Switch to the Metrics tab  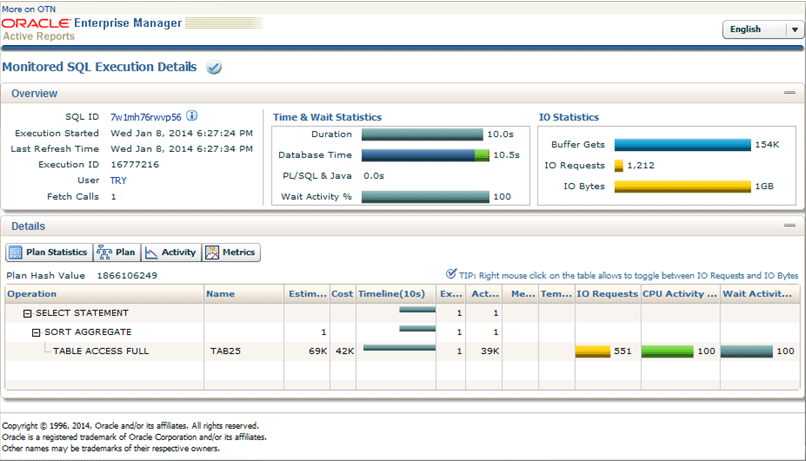pyautogui.click(x=231, y=252)
